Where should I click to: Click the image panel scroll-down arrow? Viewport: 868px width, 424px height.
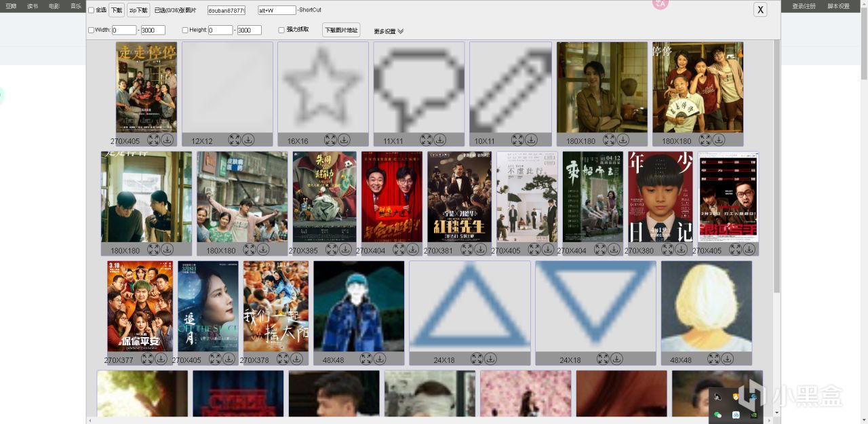(x=777, y=412)
